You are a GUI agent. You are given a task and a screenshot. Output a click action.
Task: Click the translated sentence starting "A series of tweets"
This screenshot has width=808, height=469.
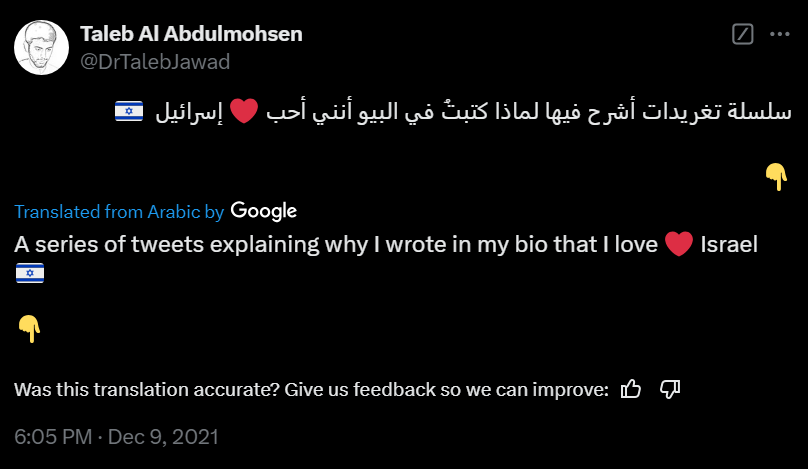[x=335, y=244]
